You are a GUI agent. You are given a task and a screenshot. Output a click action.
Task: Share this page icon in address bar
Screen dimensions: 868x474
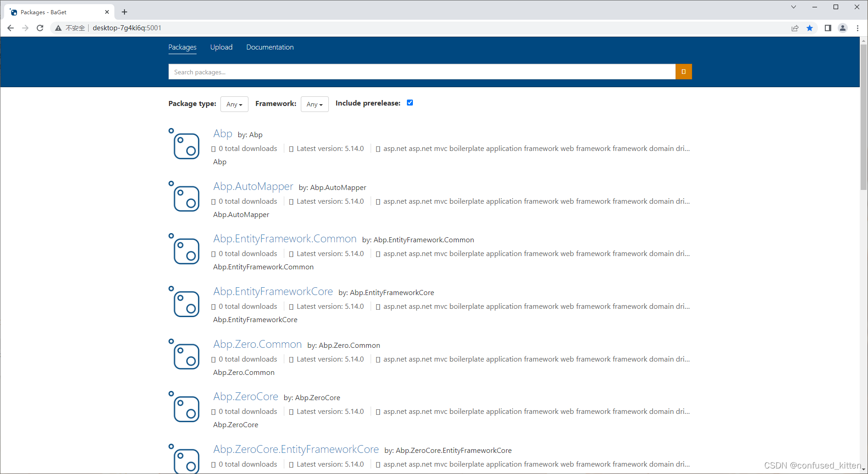pos(795,28)
